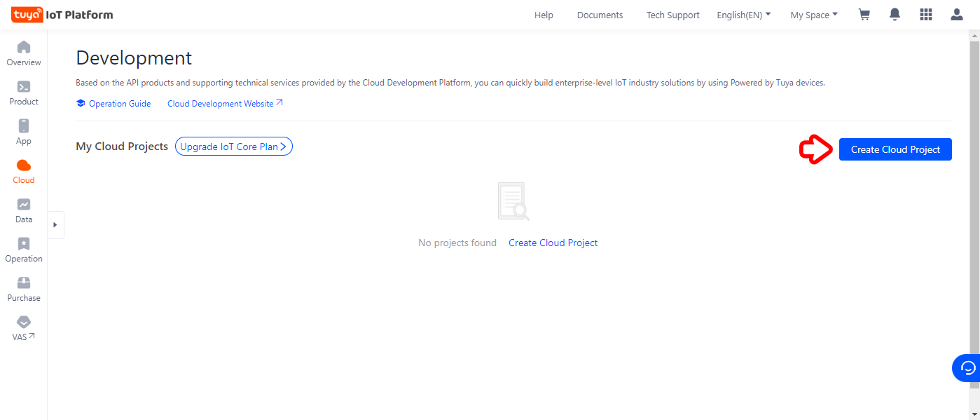Open the App section in sidebar
The height and width of the screenshot is (420, 980).
24,126
